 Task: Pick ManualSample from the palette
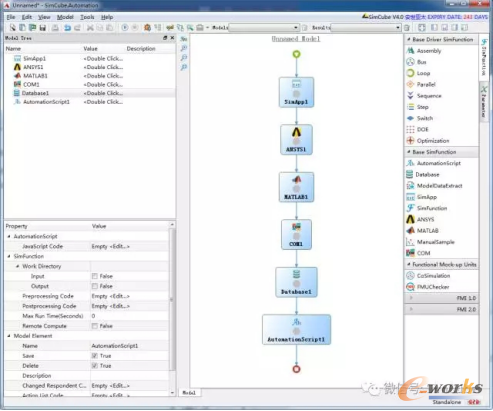430,242
